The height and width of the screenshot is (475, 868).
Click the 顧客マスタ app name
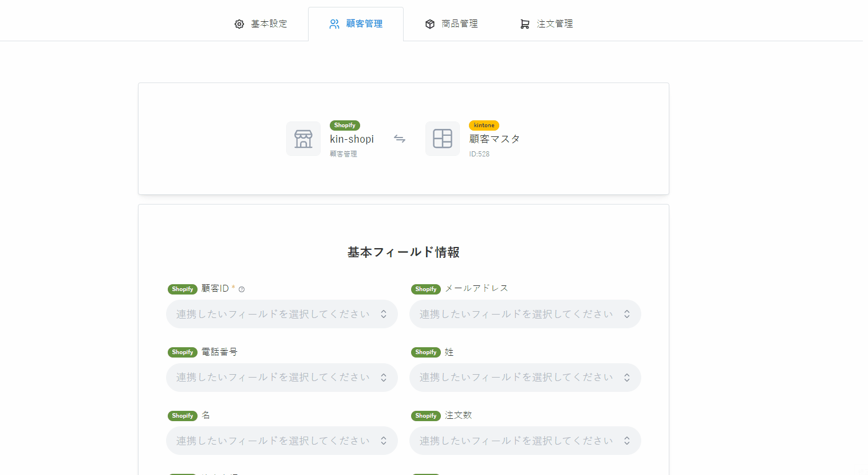(x=494, y=139)
